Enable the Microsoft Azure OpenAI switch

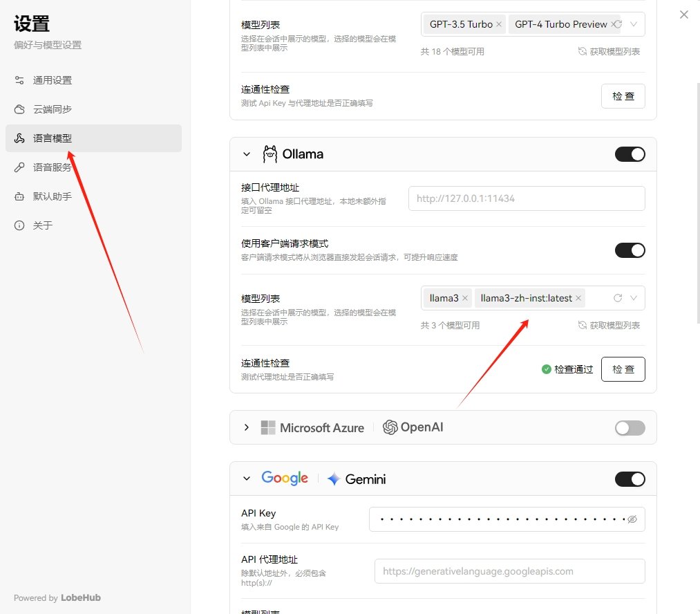click(630, 428)
